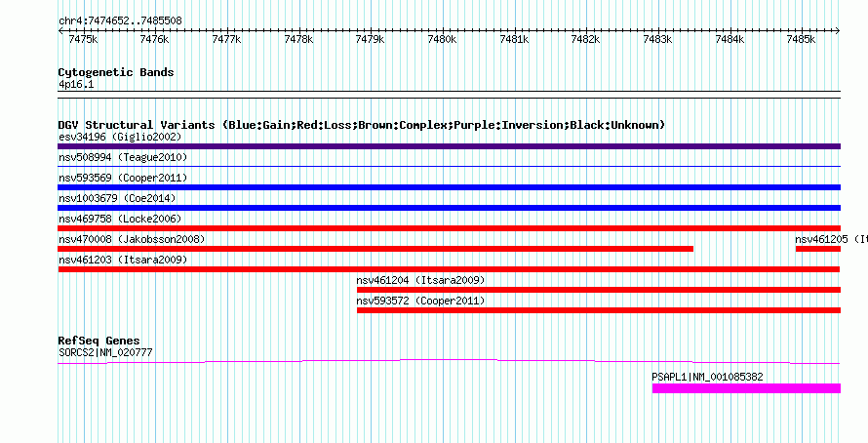This screenshot has height=443, width=868.
Task: Select the red nsv593572 loss bar
Action: (599, 310)
